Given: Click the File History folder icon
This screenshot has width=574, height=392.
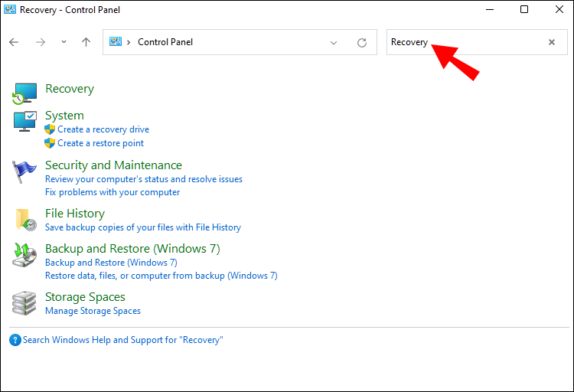Looking at the screenshot, I should tap(25, 220).
